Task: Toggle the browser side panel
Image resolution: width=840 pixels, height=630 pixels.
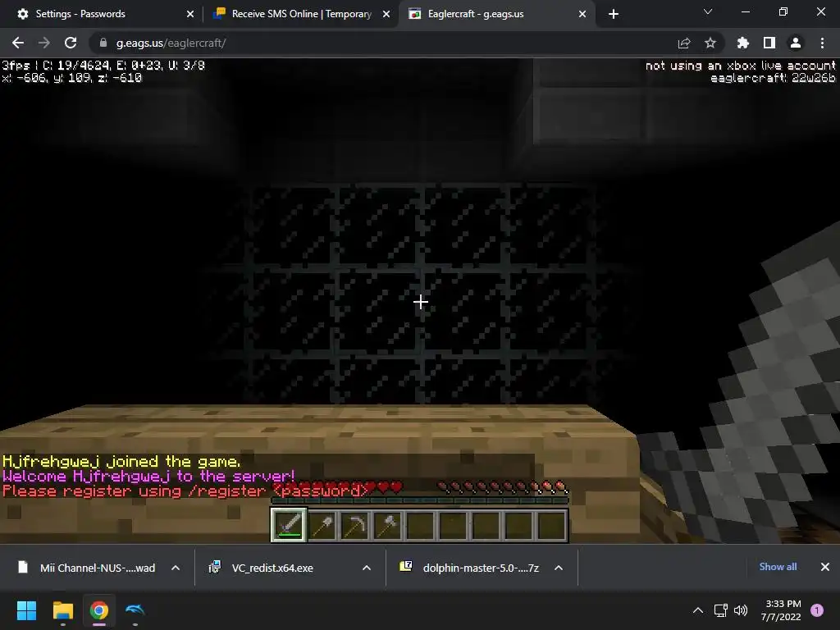Action: [769, 43]
